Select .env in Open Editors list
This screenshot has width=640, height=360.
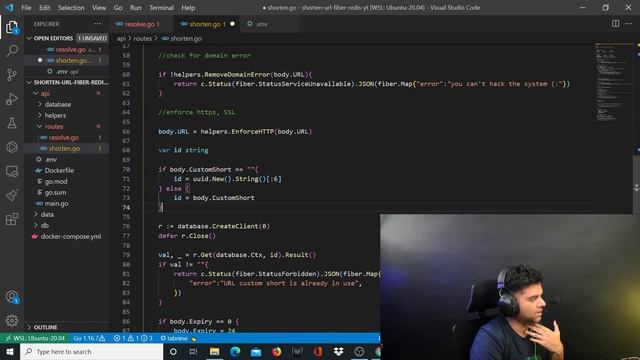[67, 71]
